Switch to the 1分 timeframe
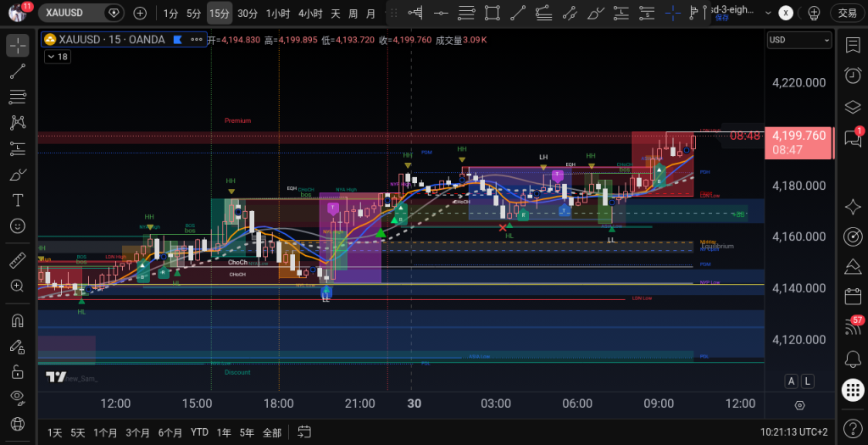The width and height of the screenshot is (868, 445). 170,14
